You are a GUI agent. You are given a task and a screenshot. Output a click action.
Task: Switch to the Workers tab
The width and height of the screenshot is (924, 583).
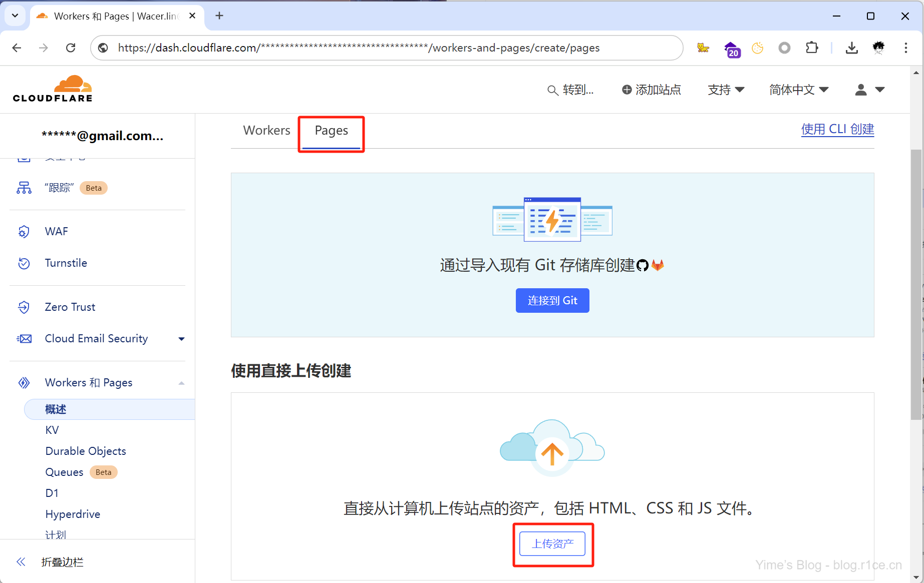click(x=266, y=131)
